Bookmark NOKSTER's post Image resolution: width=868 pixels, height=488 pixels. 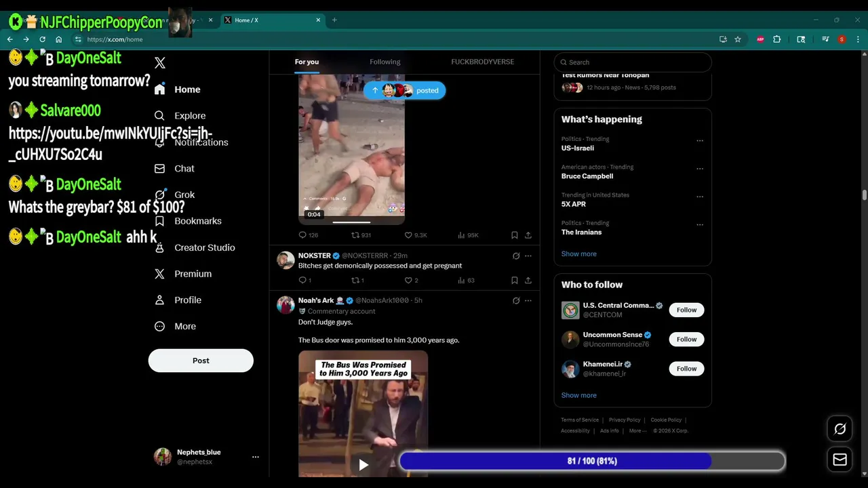click(x=515, y=281)
